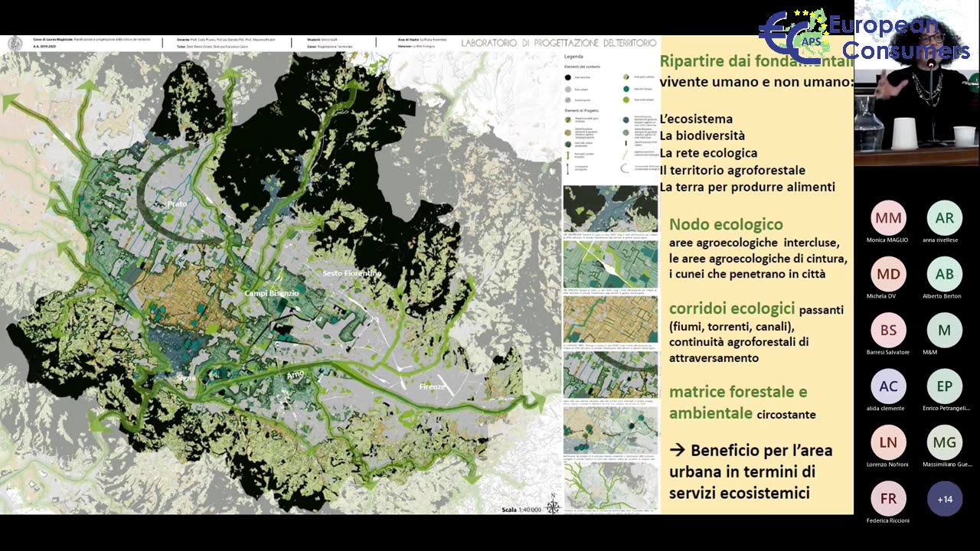
Task: Open slide detail thumbnail with teal circles
Action: point(610,430)
